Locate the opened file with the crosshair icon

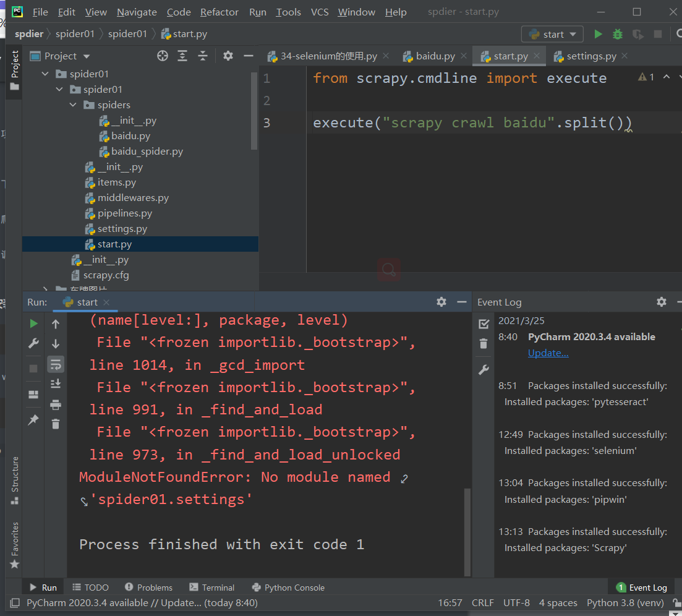point(162,56)
